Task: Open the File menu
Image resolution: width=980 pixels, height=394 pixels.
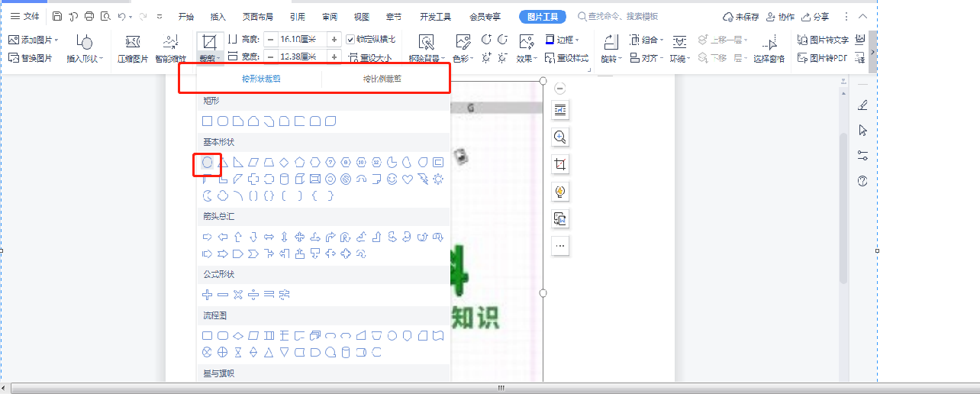Action: tap(24, 16)
